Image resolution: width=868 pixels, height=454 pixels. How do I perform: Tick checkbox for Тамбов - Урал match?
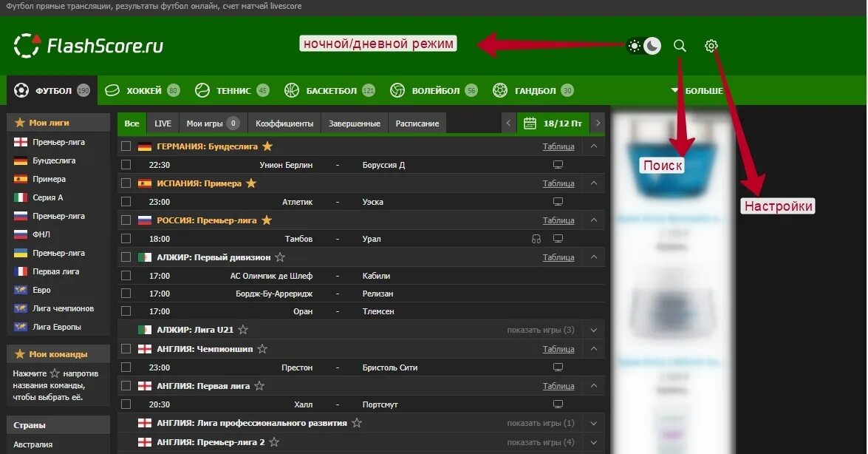click(126, 238)
